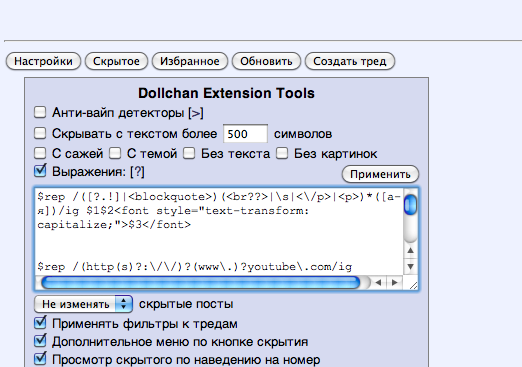Viewport: 522px width, 367px height.
Task: Expand anti-wipe detectors via [>] link
Action: [196, 113]
